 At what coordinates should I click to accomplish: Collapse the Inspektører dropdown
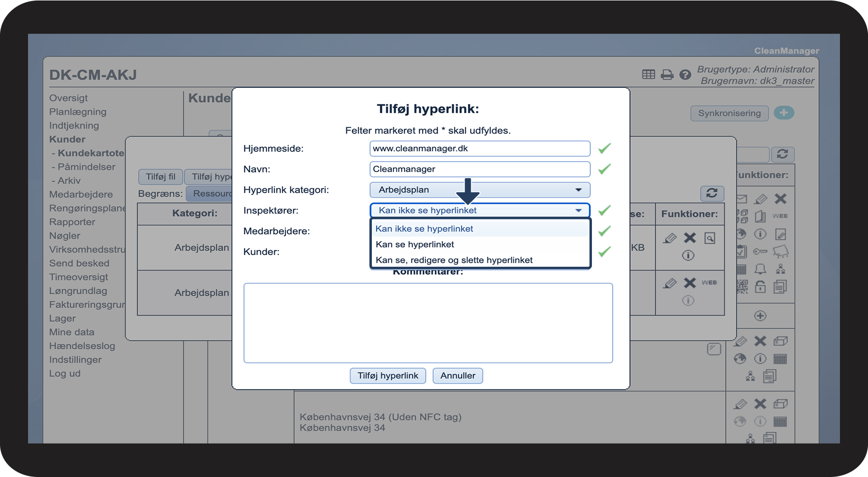[x=578, y=210]
